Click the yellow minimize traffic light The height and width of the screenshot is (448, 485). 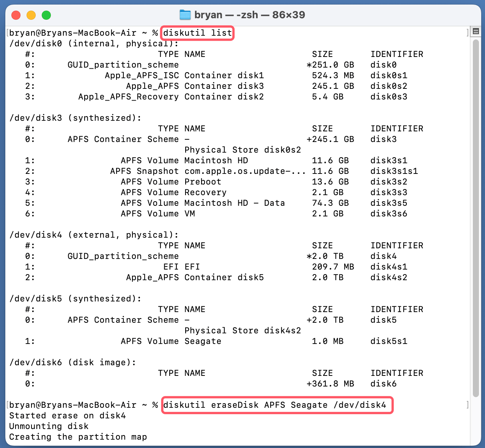tap(31, 15)
